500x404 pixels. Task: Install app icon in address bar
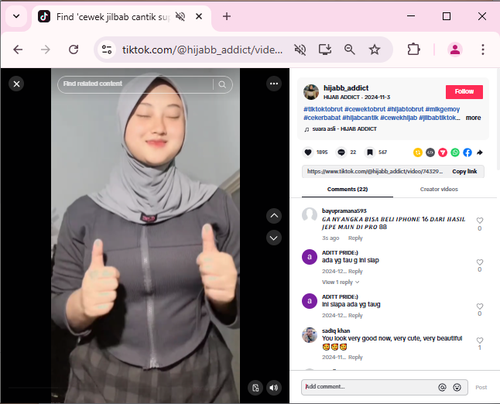(325, 50)
